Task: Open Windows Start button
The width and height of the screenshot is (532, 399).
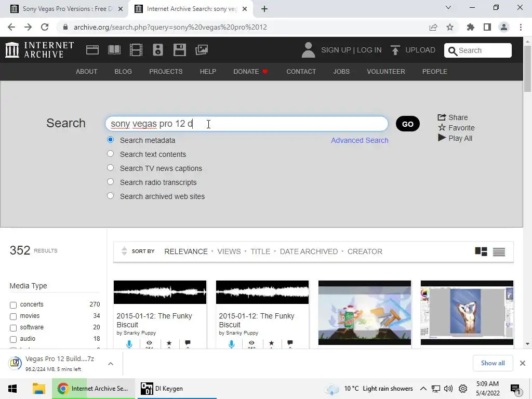Action: point(12,389)
